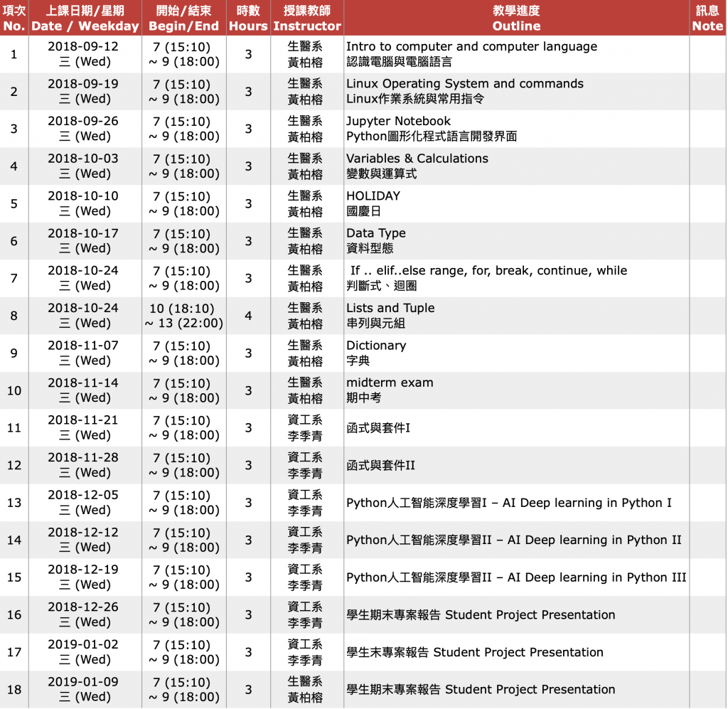Click the 'HOLIDAY 國慶日' outline cell
Screen dimensions: 728x709
pos(516,203)
